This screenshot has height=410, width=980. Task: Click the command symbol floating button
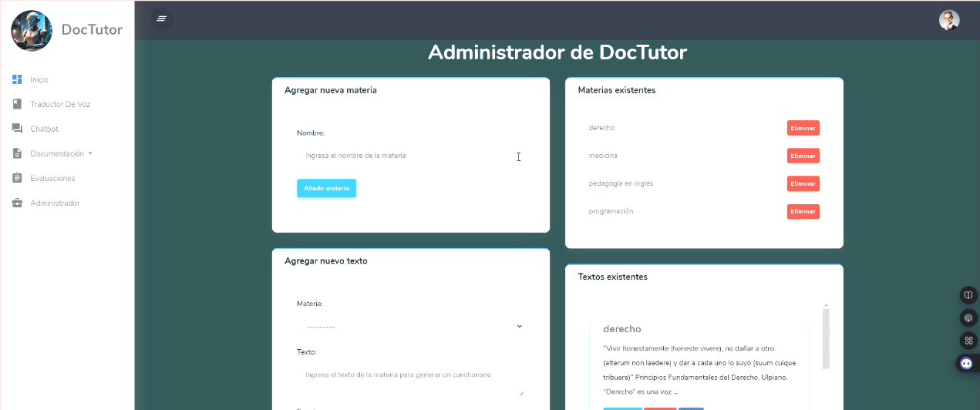pos(968,340)
